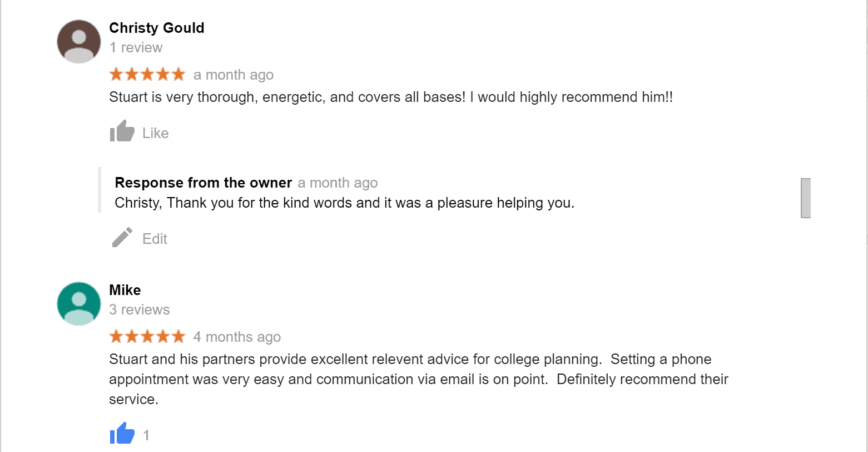The image size is (868, 452).
Task: Click the "4 months ago" timestamp
Action: tap(237, 337)
